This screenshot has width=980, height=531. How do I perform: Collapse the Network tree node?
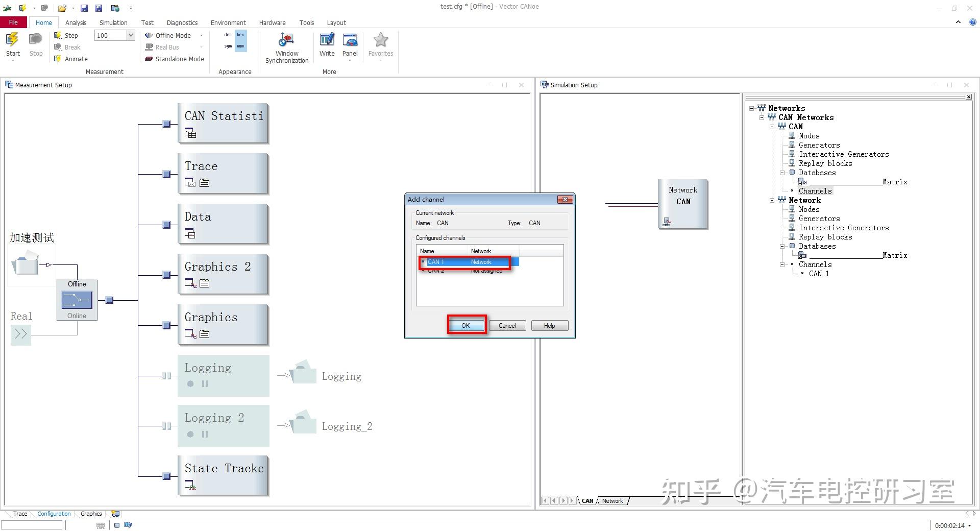point(772,200)
